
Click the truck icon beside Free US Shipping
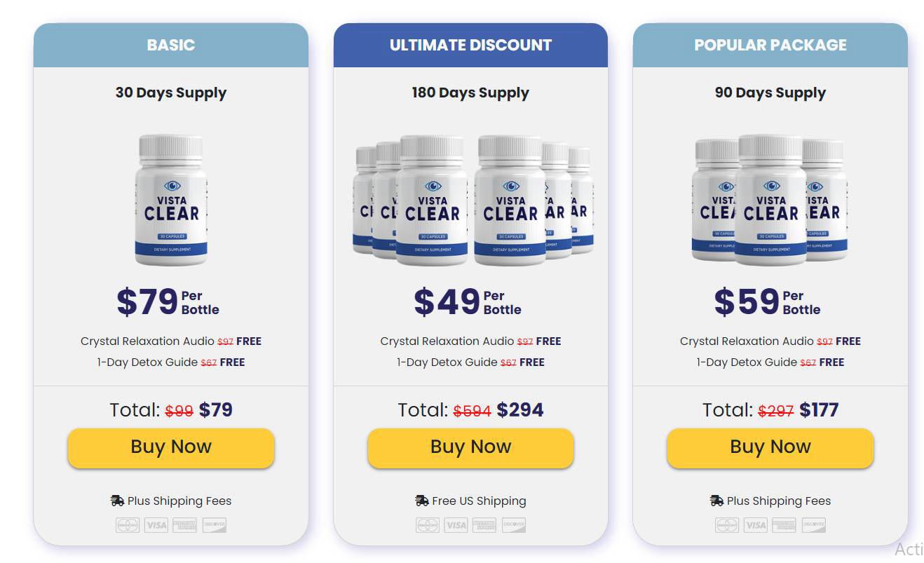pyautogui.click(x=422, y=501)
